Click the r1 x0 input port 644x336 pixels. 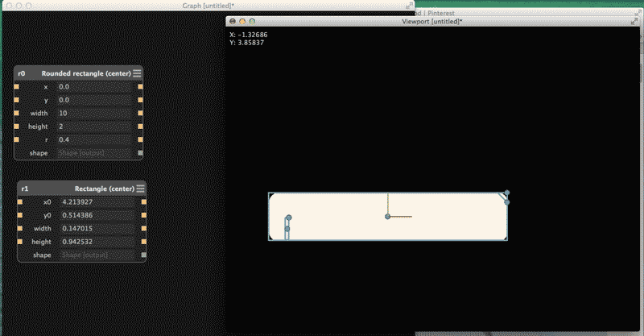(x=19, y=202)
